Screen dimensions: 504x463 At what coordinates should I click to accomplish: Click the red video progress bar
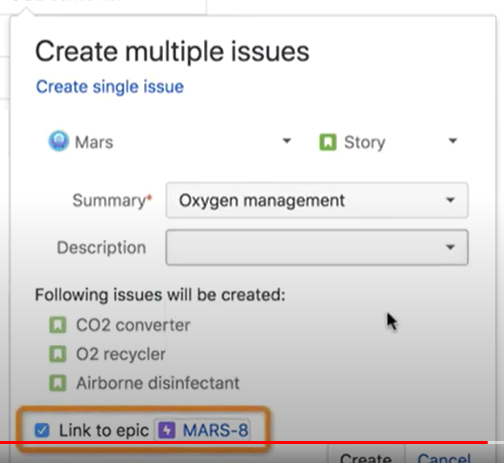coord(244,442)
